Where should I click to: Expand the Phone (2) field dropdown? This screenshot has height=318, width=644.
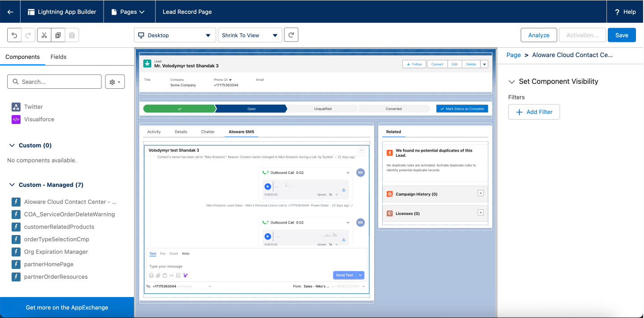tap(230, 80)
